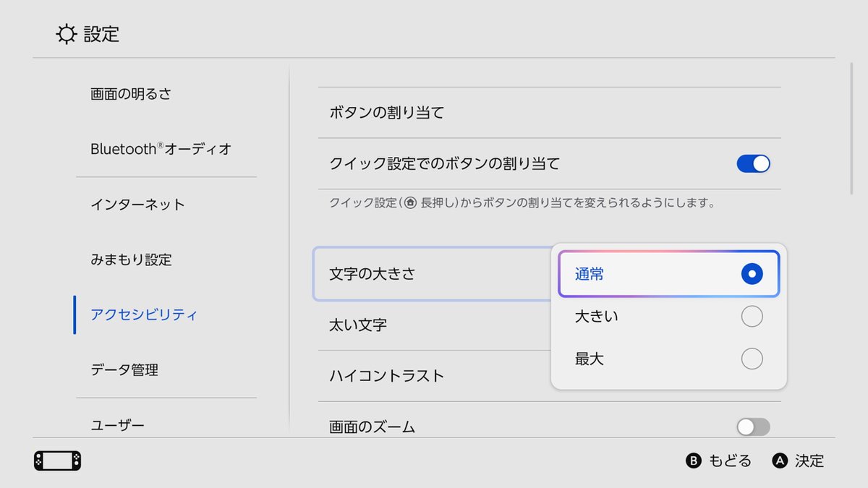
Task: Click the B button icon for もどる
Action: (x=693, y=461)
